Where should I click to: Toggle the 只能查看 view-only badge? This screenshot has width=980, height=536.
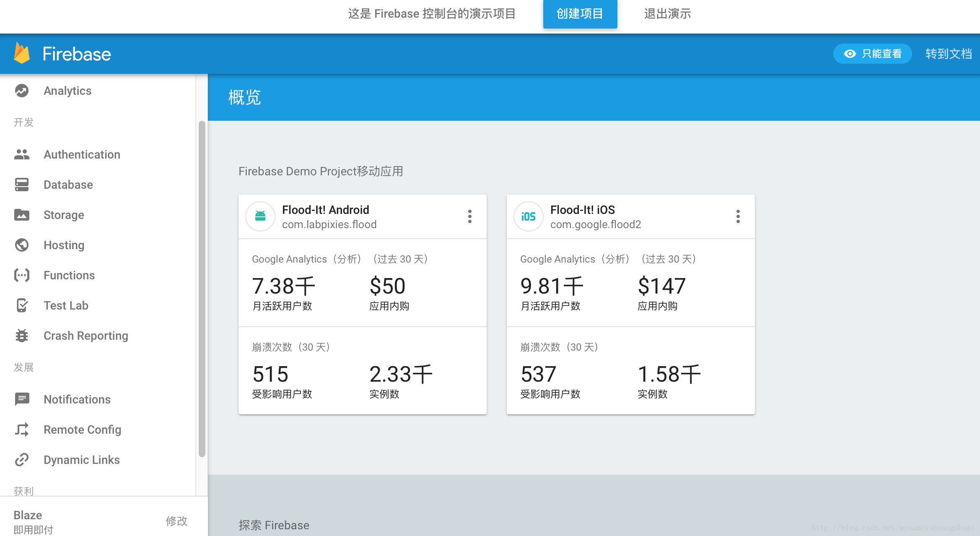pos(872,54)
